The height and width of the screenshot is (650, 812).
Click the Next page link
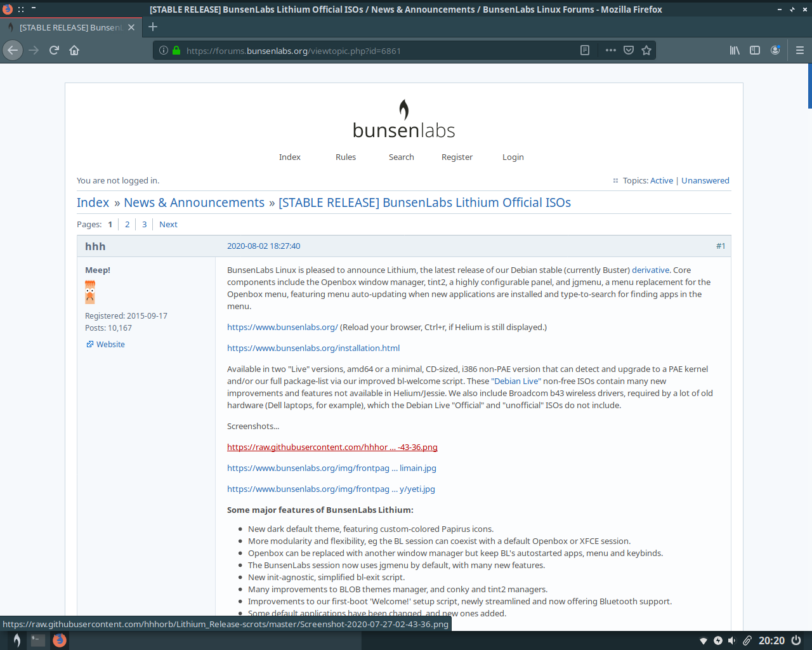pyautogui.click(x=168, y=224)
